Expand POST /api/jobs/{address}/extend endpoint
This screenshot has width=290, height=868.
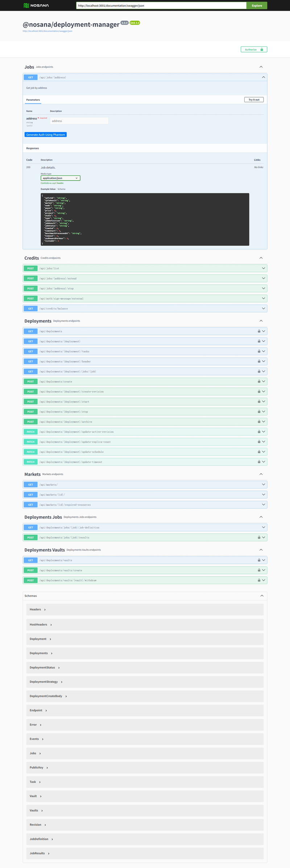coord(145,278)
